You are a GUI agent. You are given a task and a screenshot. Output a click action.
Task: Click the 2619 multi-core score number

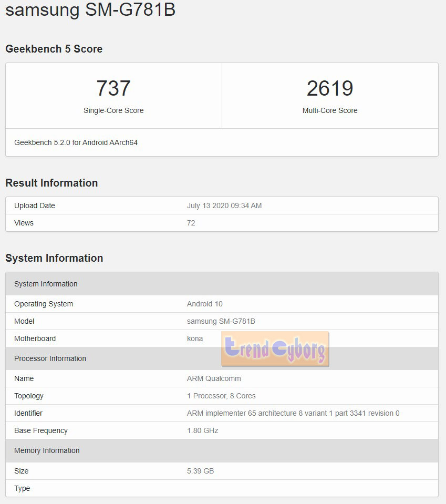coord(330,88)
